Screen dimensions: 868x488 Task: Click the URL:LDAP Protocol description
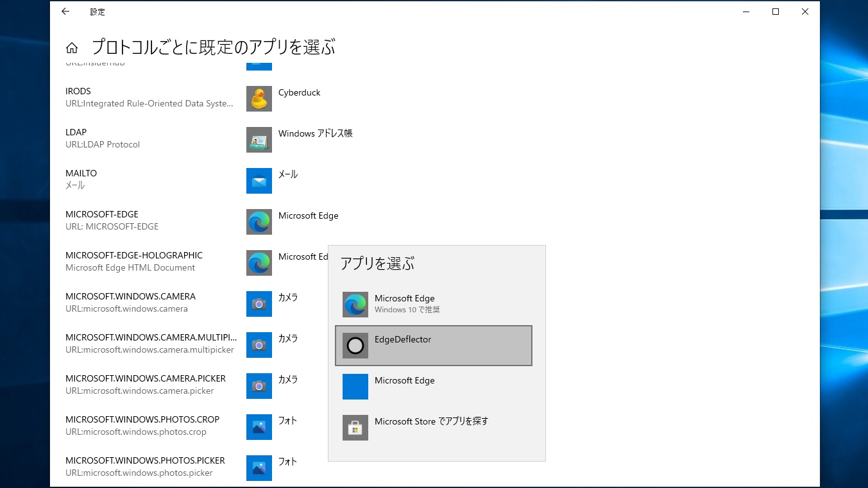[103, 144]
